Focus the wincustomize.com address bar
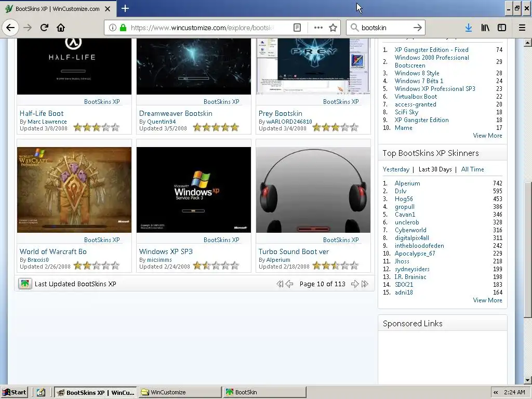The height and width of the screenshot is (399, 532). click(x=202, y=28)
